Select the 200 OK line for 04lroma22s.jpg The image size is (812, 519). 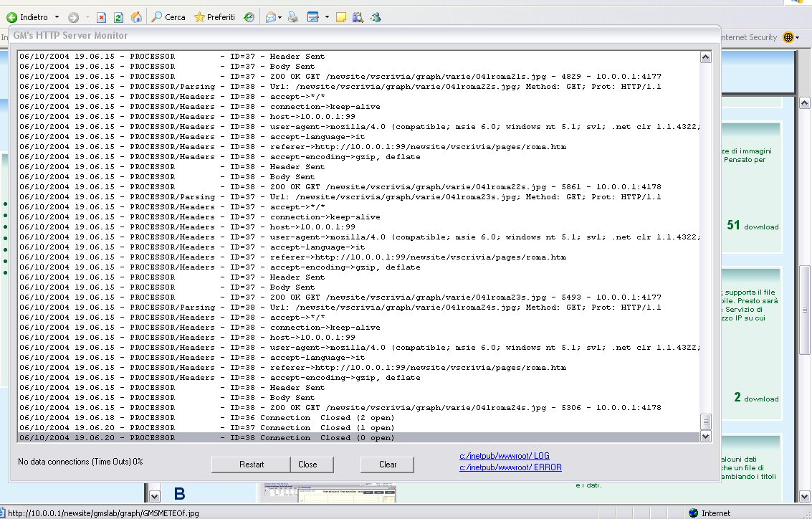(x=358, y=187)
